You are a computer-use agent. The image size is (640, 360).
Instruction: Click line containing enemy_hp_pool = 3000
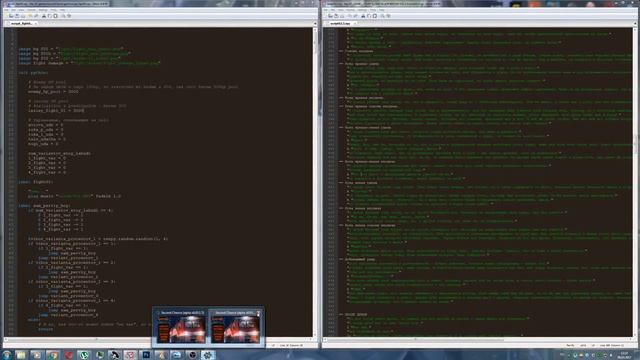pyautogui.click(x=53, y=92)
